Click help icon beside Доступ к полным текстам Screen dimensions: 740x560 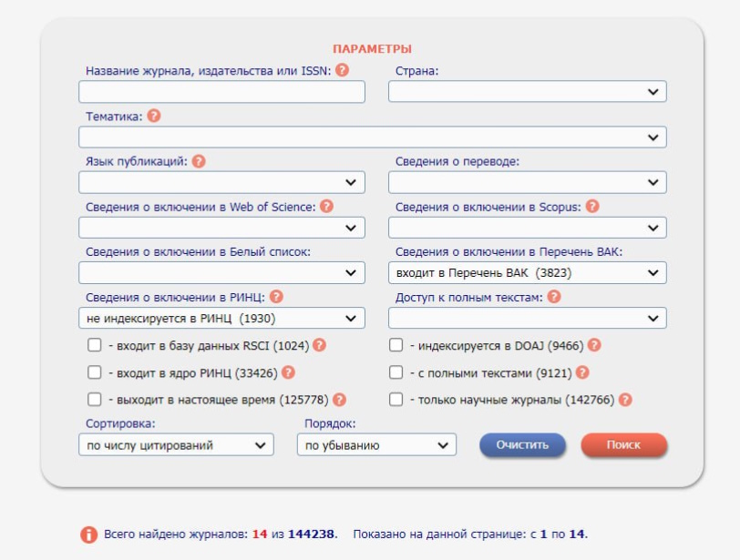(554, 297)
